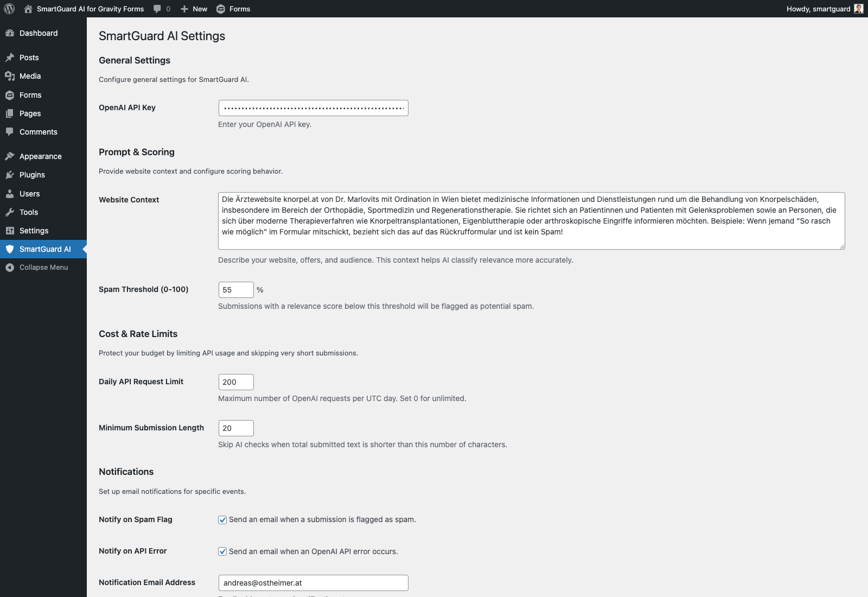The image size is (868, 597).
Task: Click the 'OpenAI API Key' label
Action: coord(127,107)
